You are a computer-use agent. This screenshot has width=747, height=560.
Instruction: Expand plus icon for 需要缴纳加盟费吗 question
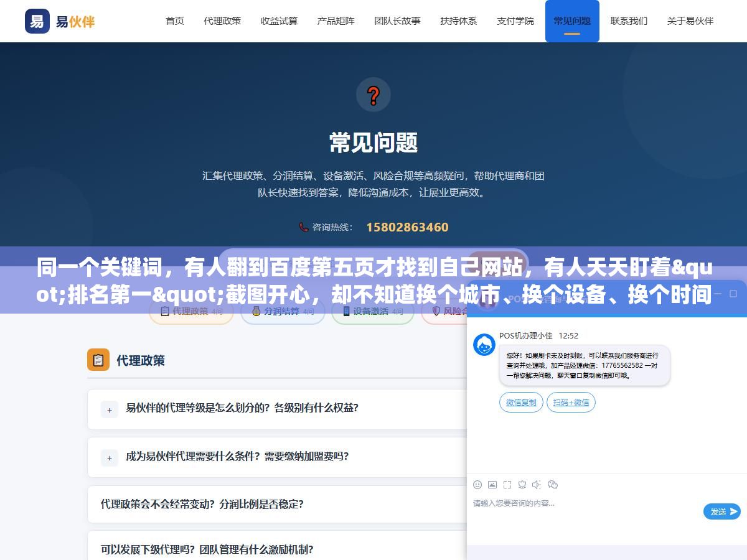110,457
